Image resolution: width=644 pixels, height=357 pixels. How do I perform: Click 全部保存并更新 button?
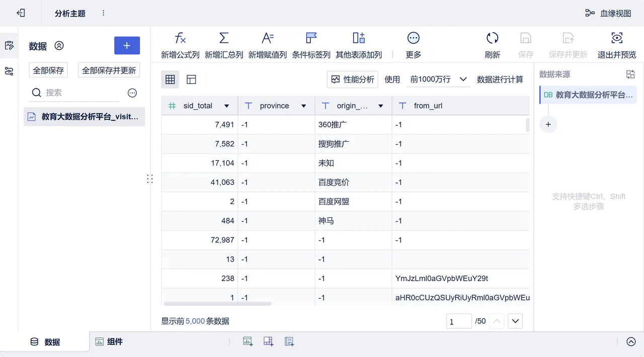coord(109,70)
